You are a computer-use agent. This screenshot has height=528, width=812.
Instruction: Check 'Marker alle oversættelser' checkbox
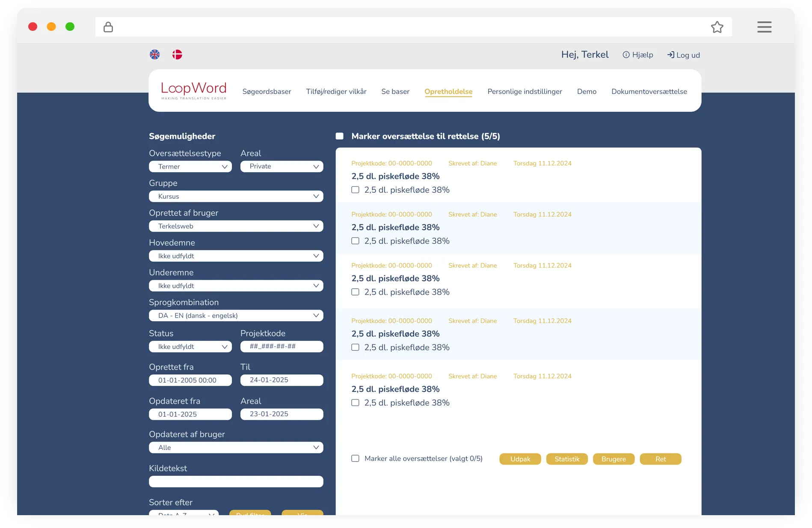(355, 459)
